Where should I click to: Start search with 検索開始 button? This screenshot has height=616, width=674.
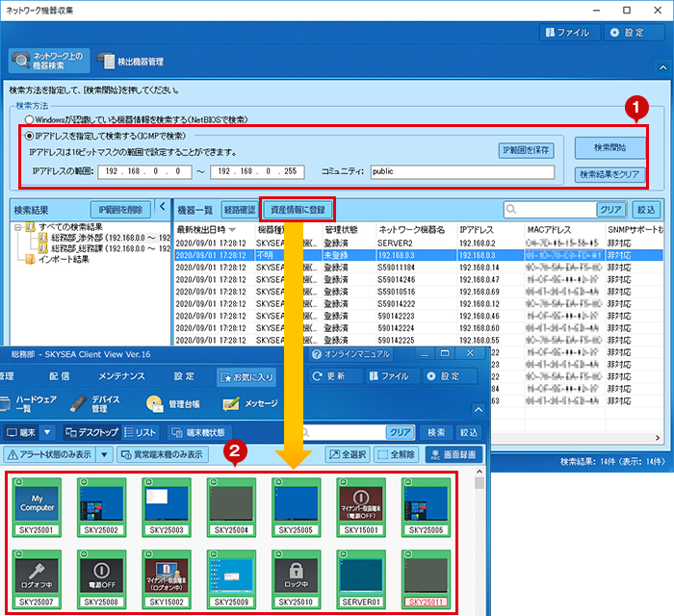point(609,148)
